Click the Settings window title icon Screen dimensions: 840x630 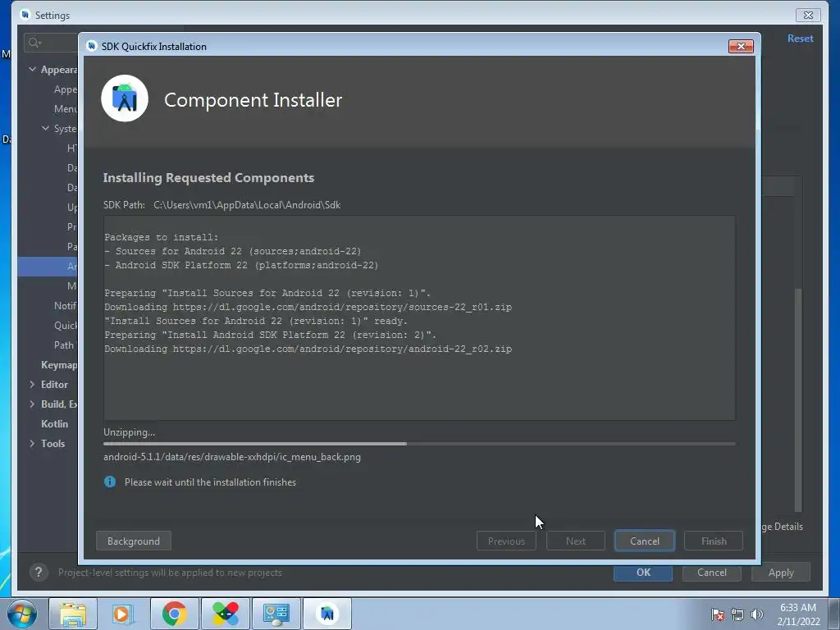pos(25,15)
